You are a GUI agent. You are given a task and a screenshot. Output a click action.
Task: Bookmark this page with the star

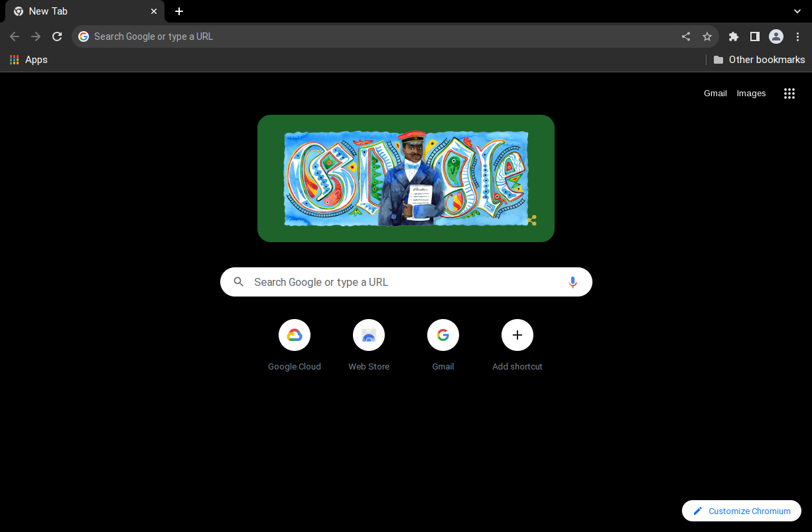coord(707,36)
